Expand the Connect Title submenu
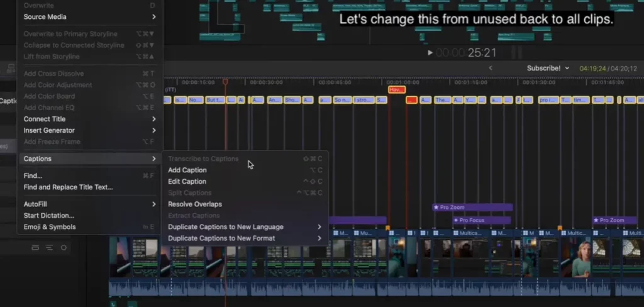 [45, 119]
